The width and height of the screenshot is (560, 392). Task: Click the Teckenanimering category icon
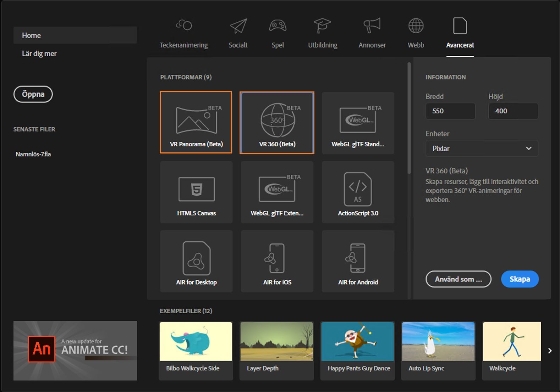[x=184, y=25]
